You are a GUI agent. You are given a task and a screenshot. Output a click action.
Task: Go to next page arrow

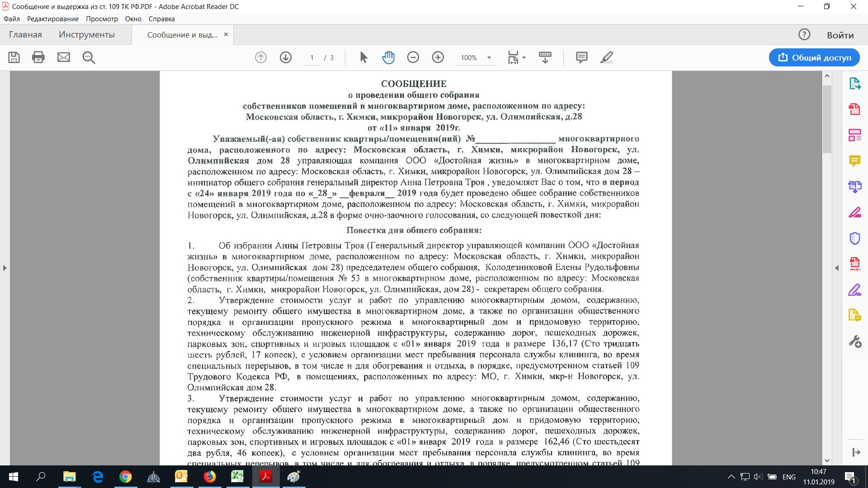286,57
